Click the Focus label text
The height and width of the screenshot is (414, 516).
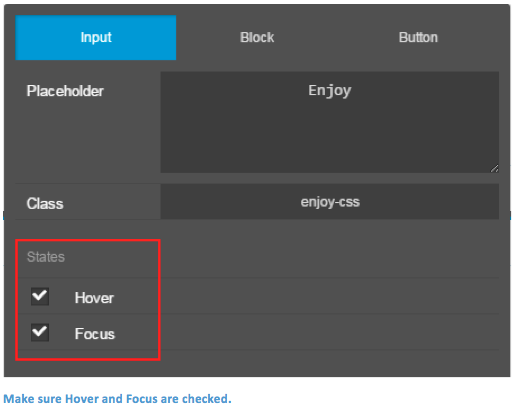click(95, 334)
